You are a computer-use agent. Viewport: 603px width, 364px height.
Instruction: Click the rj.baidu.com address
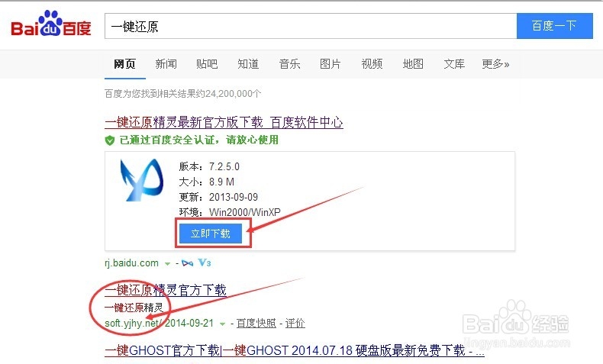pyautogui.click(x=131, y=263)
